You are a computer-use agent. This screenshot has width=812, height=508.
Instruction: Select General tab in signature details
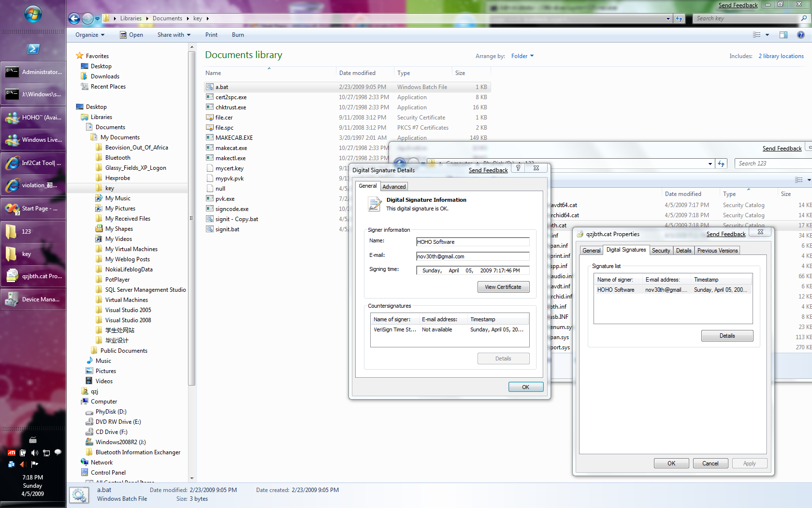coord(367,186)
